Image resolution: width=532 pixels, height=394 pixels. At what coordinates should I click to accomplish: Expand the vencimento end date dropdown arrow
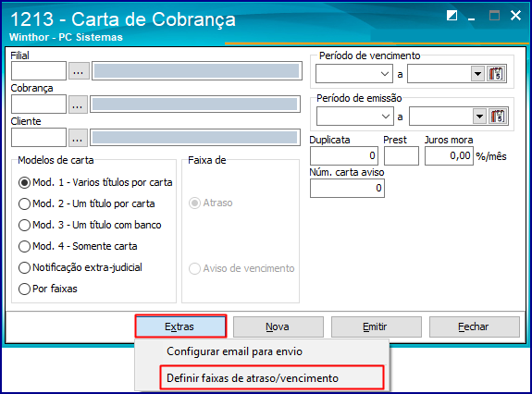[477, 74]
